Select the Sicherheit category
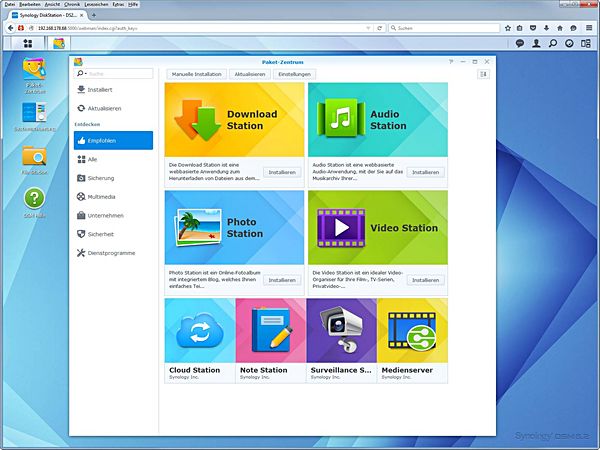This screenshot has width=600, height=450. tap(114, 234)
